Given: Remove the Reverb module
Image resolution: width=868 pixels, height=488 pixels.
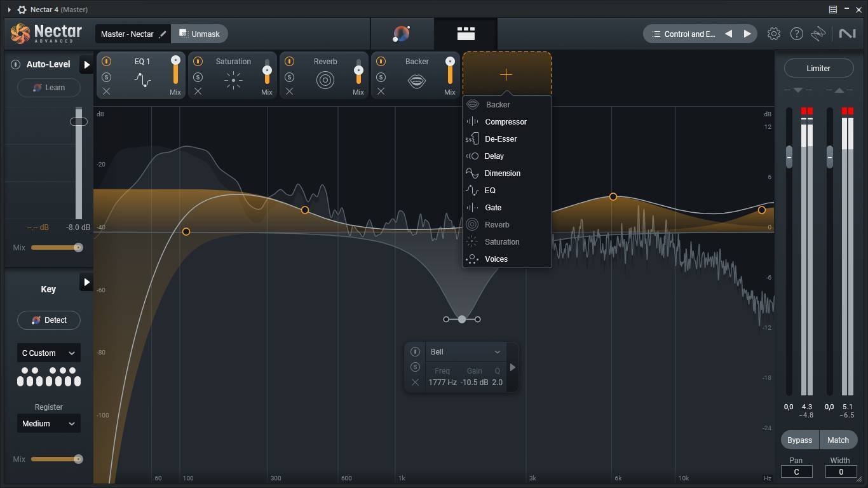Looking at the screenshot, I should click(x=289, y=91).
